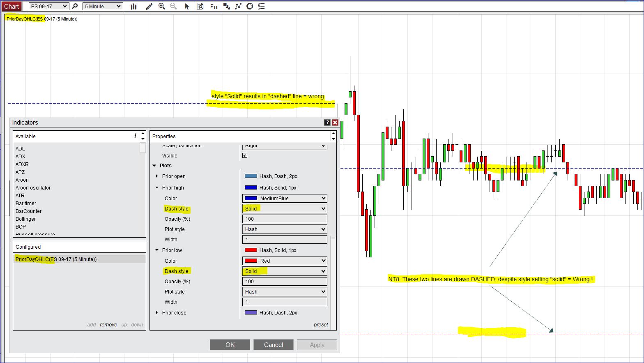
Task: Select APZ in the Available list
Action: click(x=20, y=172)
